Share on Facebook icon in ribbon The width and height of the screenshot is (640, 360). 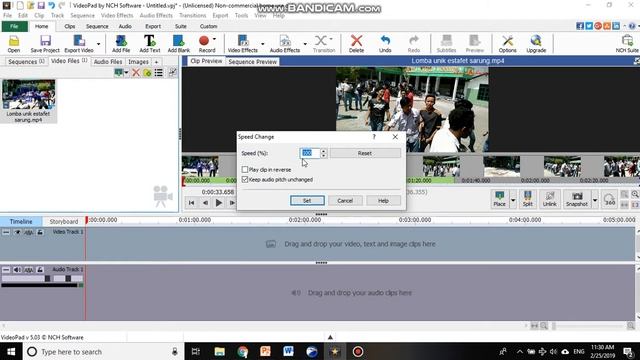pos(580,26)
